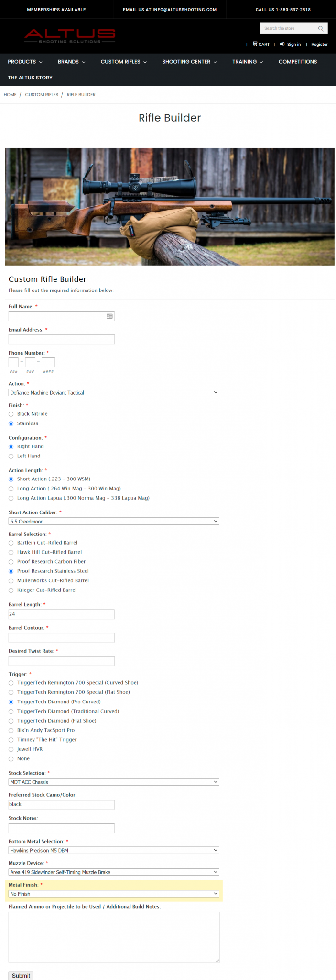Select Black Nitride finish
Screen dimensions: 336x980
pyautogui.click(x=11, y=414)
